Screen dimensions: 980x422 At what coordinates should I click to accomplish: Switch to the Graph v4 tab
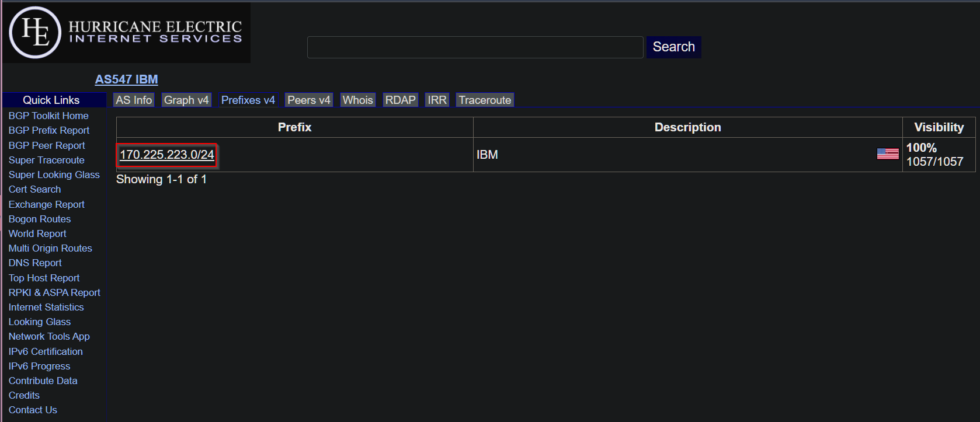[x=186, y=100]
